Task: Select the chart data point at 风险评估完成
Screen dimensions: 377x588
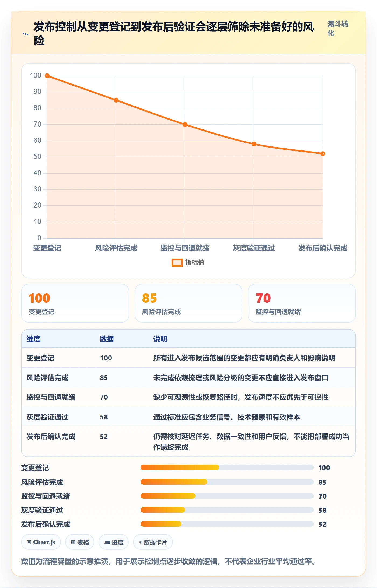Action: [116, 100]
